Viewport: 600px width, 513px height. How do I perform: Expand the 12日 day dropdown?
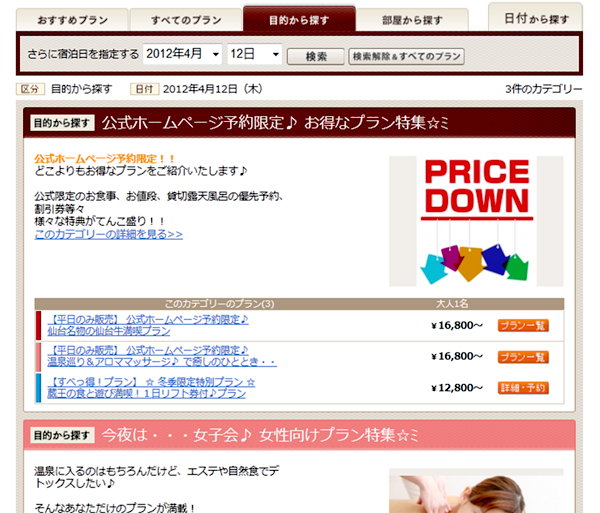point(254,55)
